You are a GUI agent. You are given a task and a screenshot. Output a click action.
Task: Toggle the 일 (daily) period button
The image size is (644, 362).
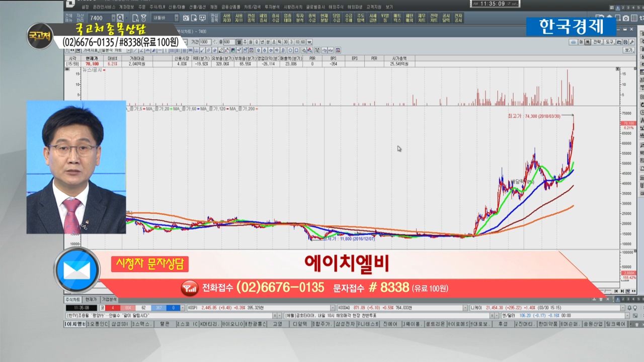click(x=238, y=42)
